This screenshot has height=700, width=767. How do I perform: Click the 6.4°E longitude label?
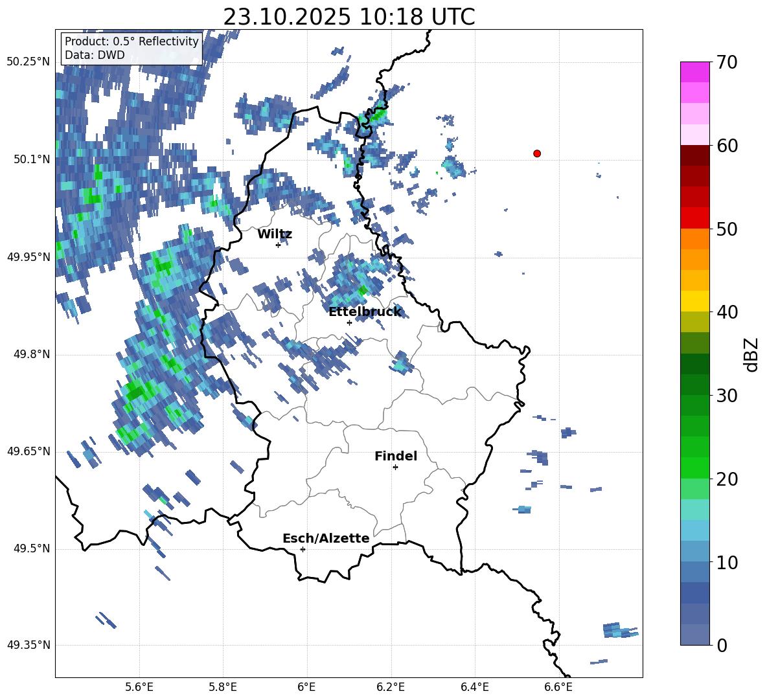[474, 687]
